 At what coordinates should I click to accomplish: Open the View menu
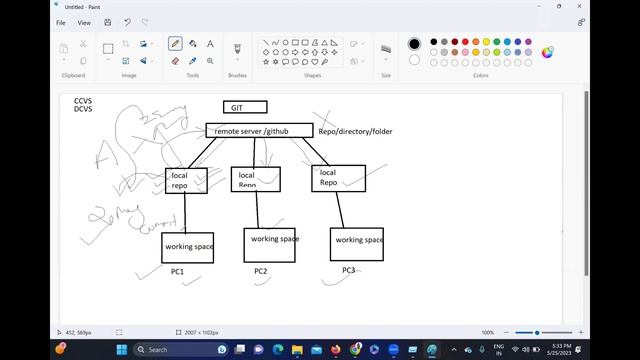pyautogui.click(x=84, y=23)
